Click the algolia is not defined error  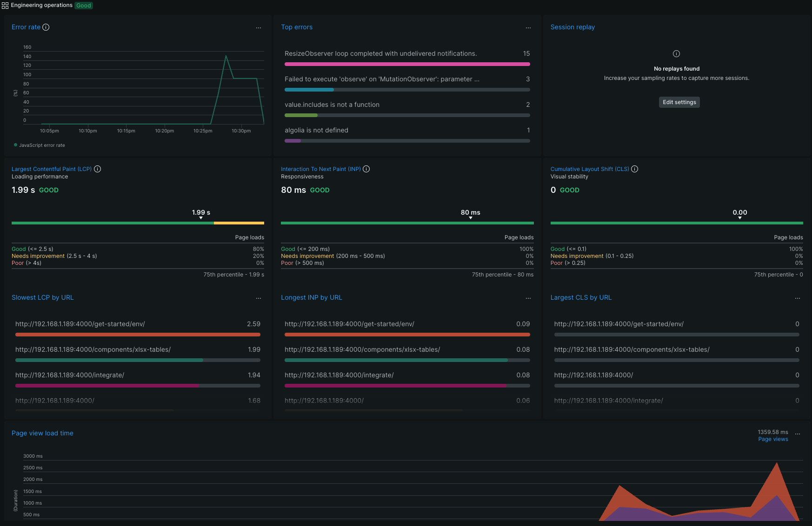(316, 131)
